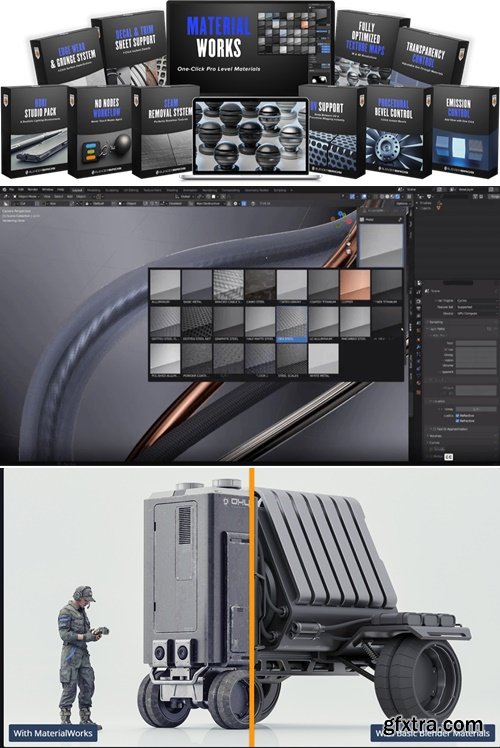The image size is (500, 748).
Task: Open the File menu
Action: click(x=11, y=189)
